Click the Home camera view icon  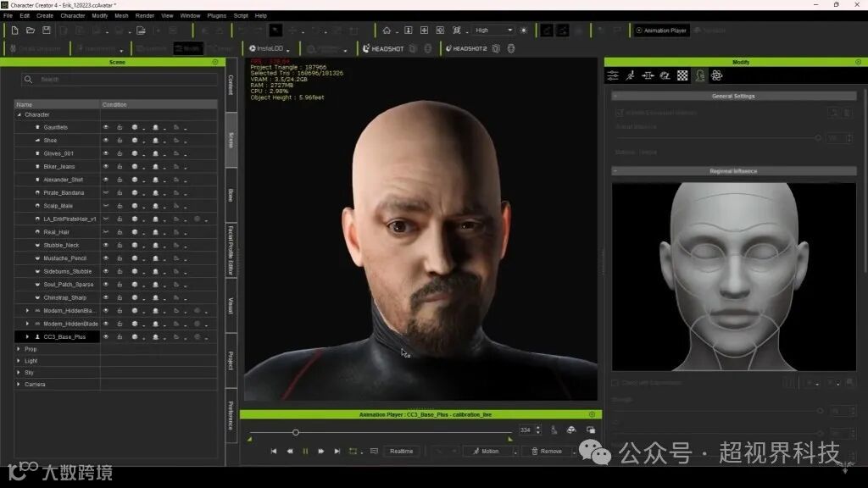pyautogui.click(x=387, y=30)
